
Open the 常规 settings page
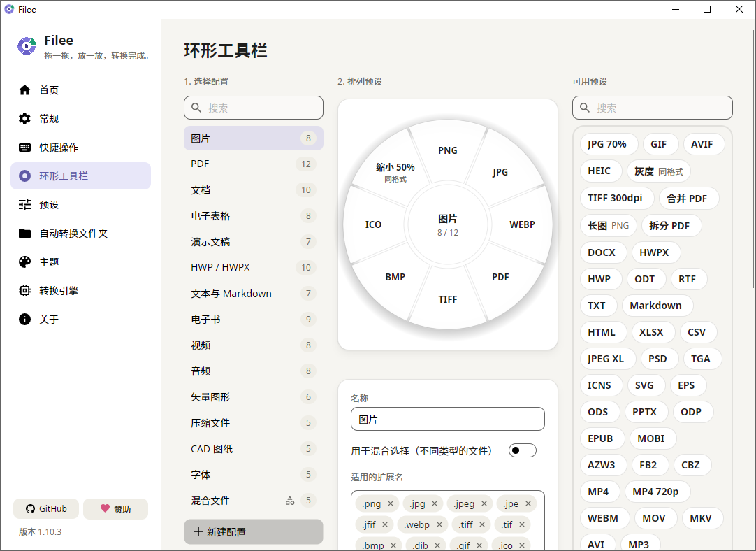pyautogui.click(x=80, y=119)
